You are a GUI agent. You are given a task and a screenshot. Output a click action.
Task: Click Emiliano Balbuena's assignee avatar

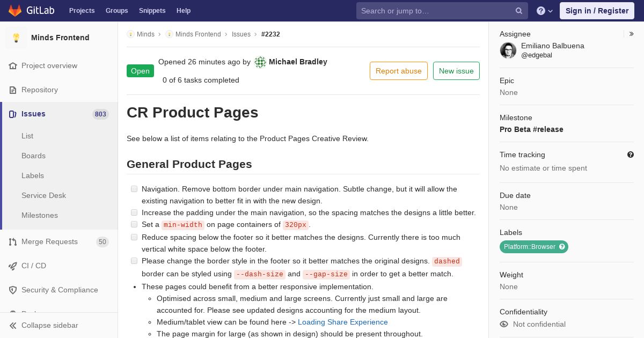508,50
